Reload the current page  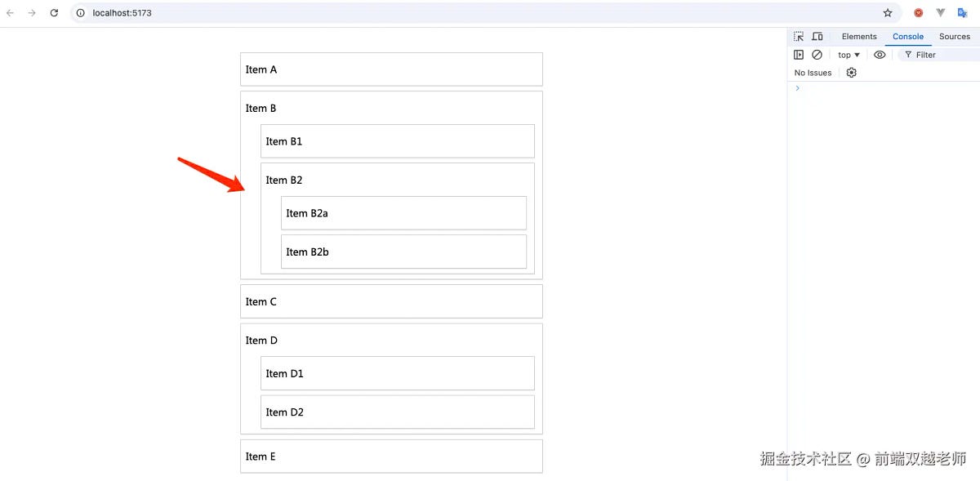tap(54, 13)
